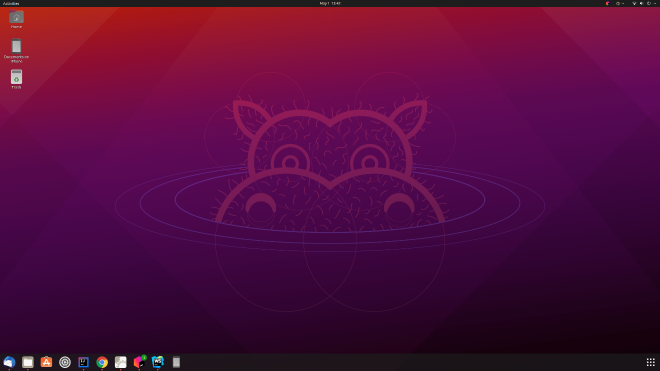Open the round tray indicator's dropdown
This screenshot has height=371, width=660.
620,3
